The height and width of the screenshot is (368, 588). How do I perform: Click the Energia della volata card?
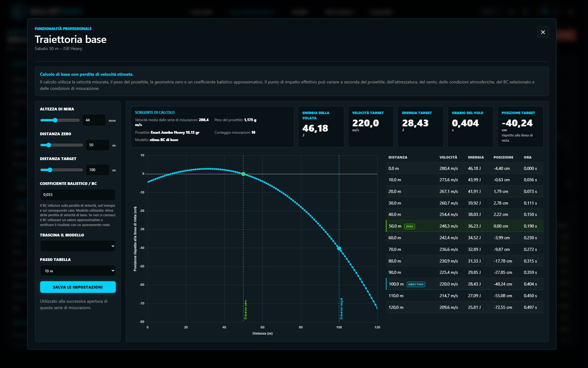[321, 127]
